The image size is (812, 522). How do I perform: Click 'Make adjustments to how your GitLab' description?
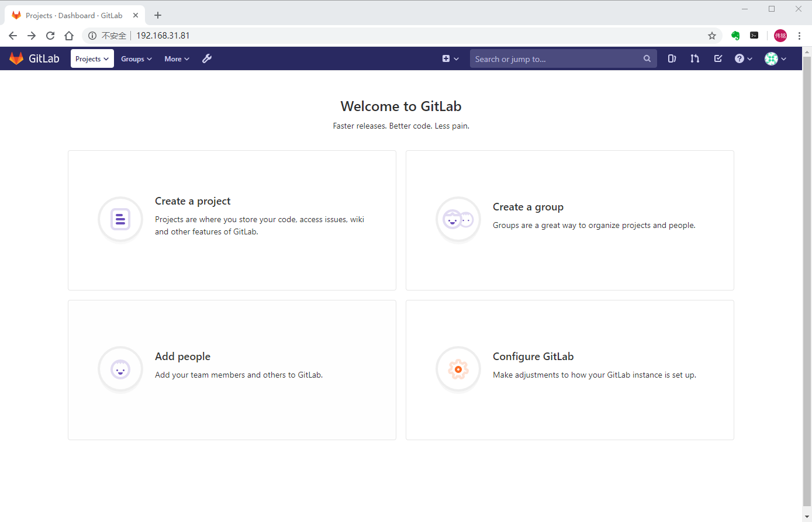(x=595, y=375)
